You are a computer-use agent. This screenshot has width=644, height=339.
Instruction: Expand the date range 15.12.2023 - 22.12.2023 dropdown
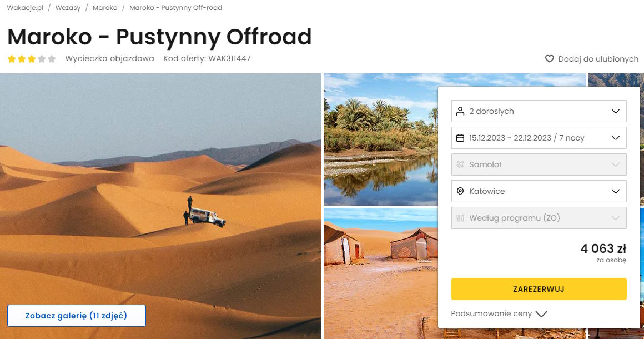coord(539,138)
